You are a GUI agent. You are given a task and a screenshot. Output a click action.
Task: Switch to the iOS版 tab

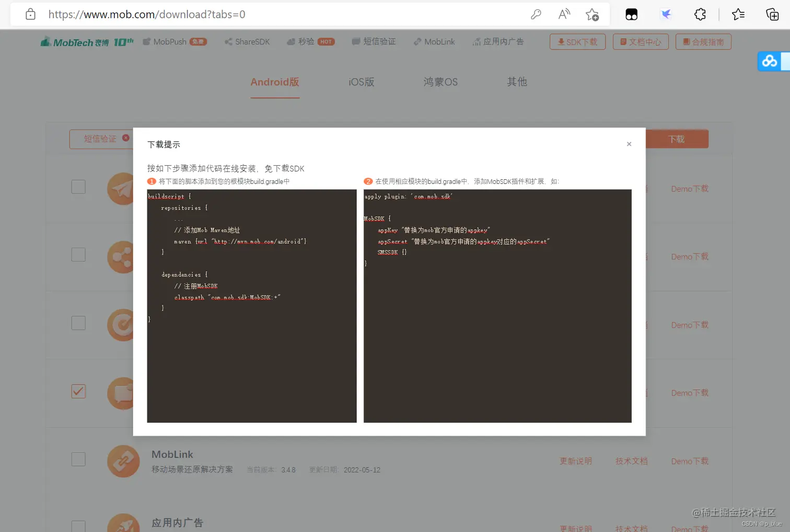362,82
